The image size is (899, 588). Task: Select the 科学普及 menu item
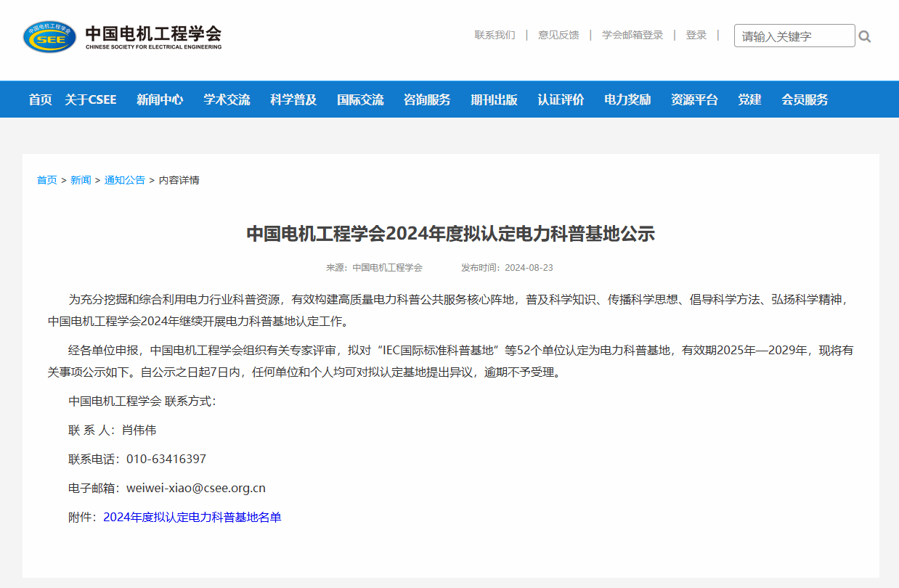point(293,99)
